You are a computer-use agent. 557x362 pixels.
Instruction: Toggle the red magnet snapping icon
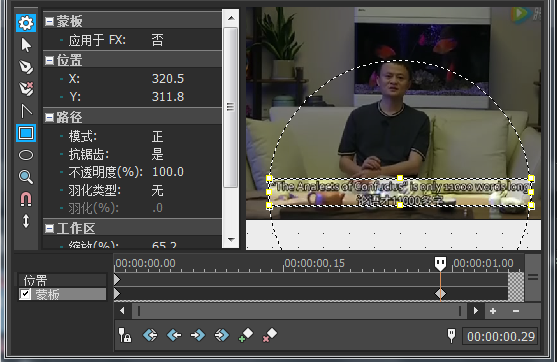point(26,199)
